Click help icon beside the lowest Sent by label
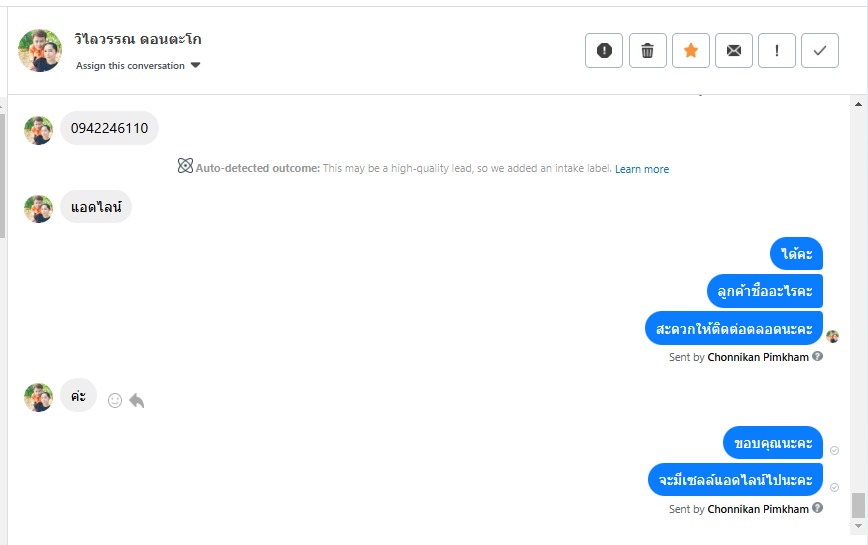The image size is (868, 545). point(818,508)
